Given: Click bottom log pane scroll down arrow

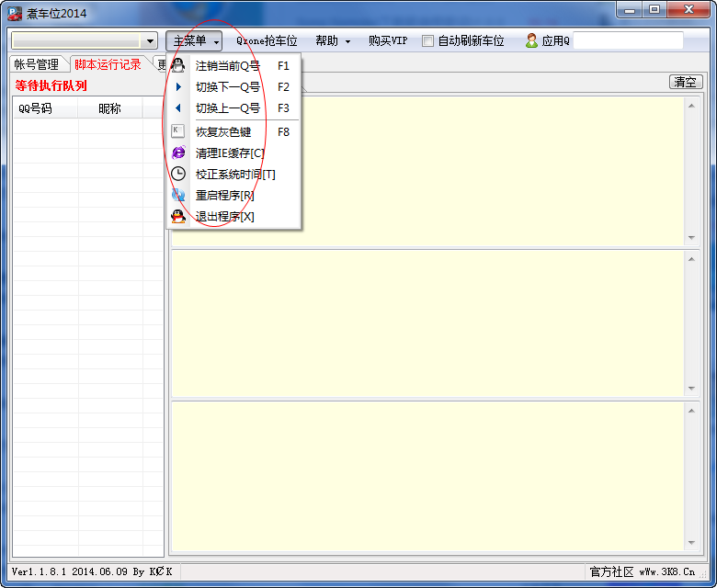Looking at the screenshot, I should 691,543.
